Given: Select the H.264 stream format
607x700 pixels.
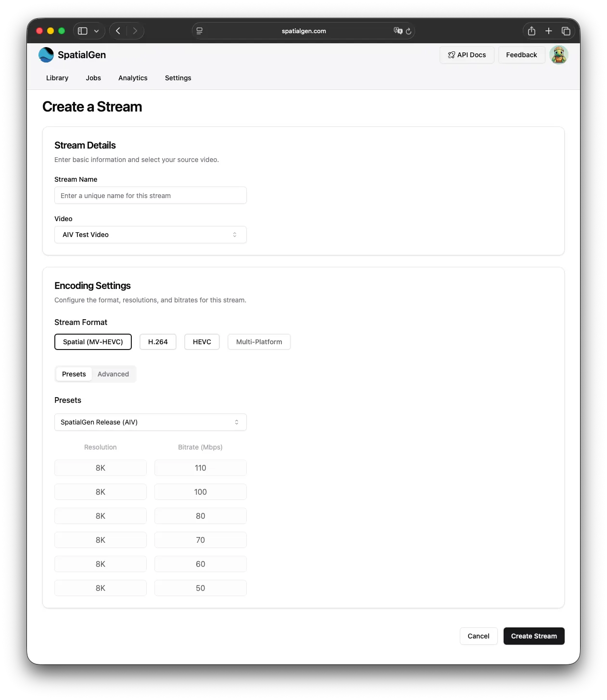Looking at the screenshot, I should point(158,342).
